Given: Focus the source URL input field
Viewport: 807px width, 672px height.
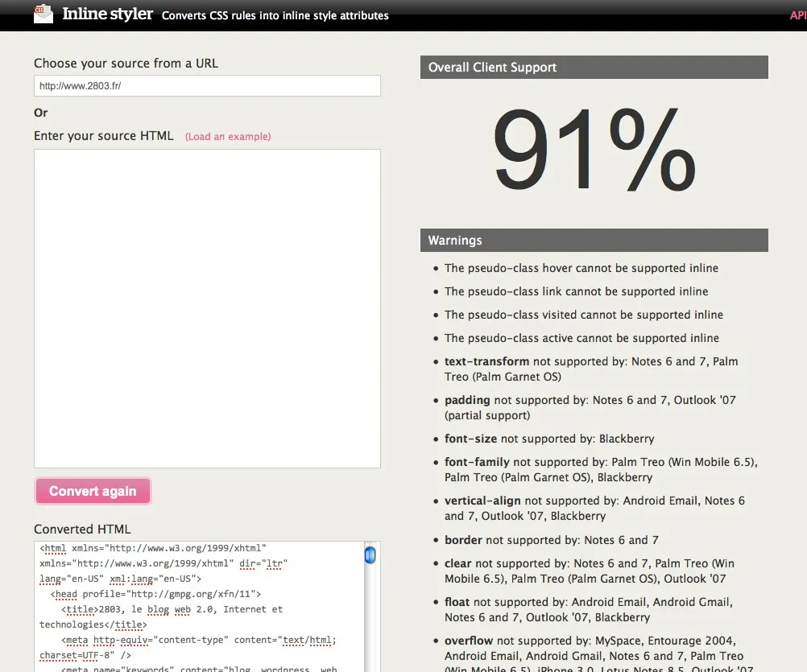Looking at the screenshot, I should (208, 86).
